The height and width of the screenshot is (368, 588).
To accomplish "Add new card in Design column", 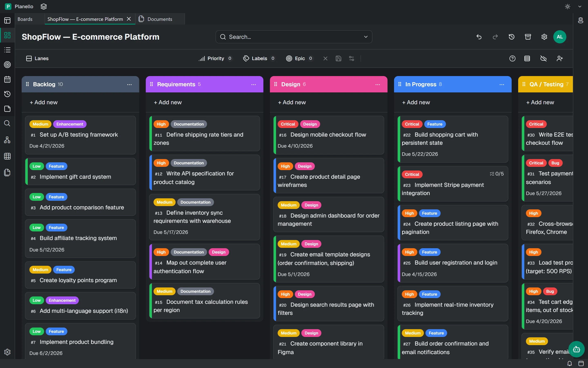I will 292,102.
